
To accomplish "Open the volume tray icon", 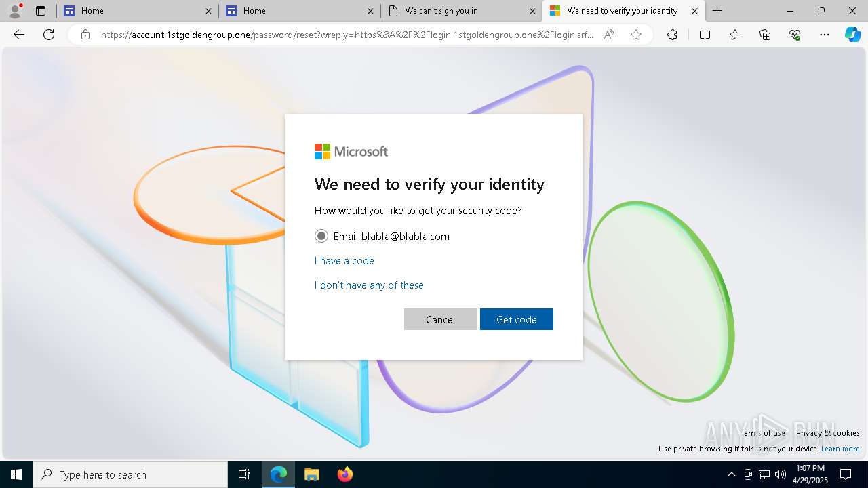I will point(781,474).
